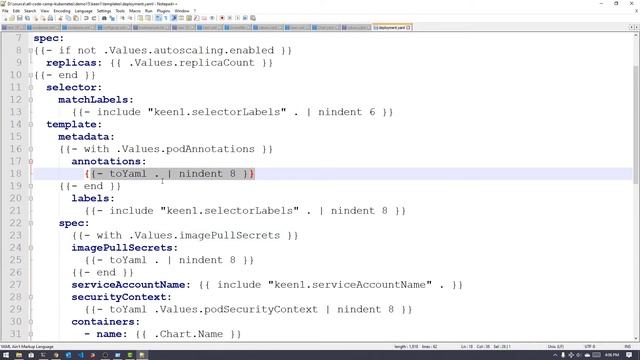Collapse the template block at line 14

click(31, 124)
